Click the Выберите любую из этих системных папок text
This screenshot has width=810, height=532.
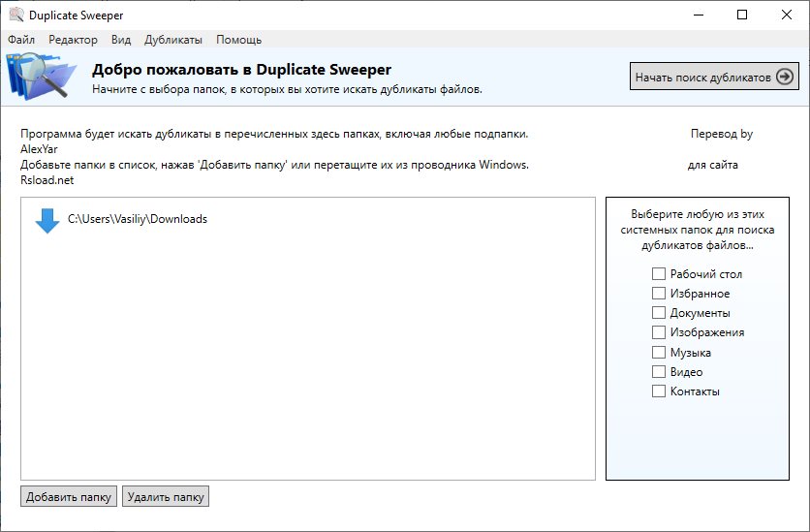tap(698, 230)
